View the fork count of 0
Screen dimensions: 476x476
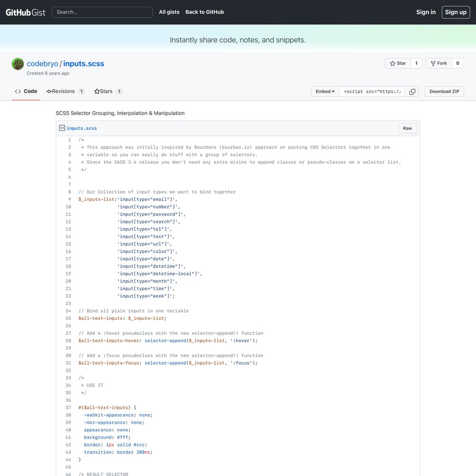[x=457, y=63]
